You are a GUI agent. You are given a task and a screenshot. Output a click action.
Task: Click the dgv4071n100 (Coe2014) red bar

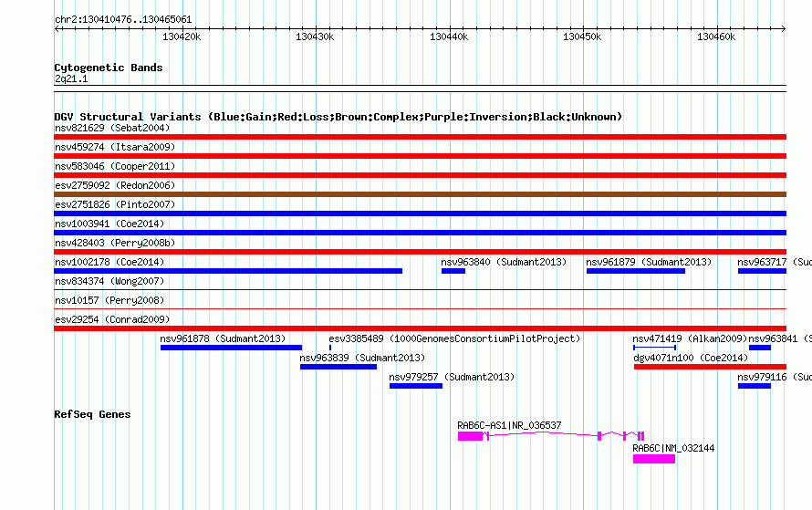coord(710,367)
